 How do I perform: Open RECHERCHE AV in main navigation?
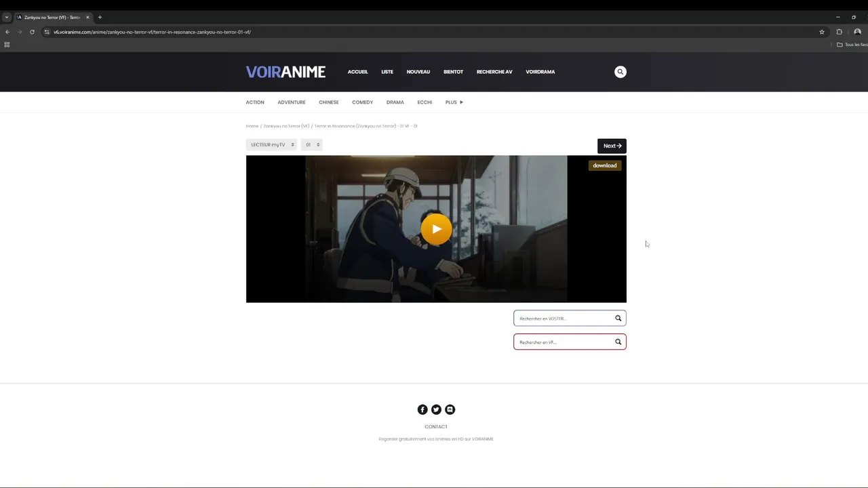(494, 72)
